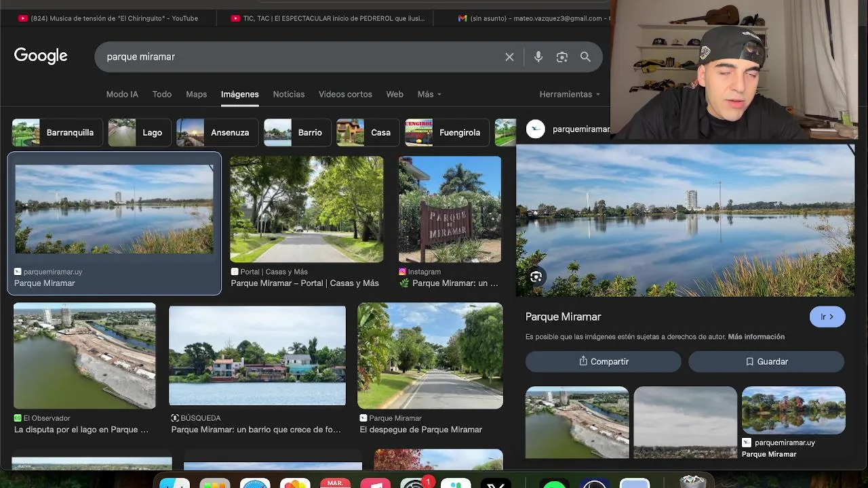Image resolution: width=868 pixels, height=488 pixels.
Task: Switch to TIC, TAC Pedrerol browser tab
Action: [x=328, y=18]
